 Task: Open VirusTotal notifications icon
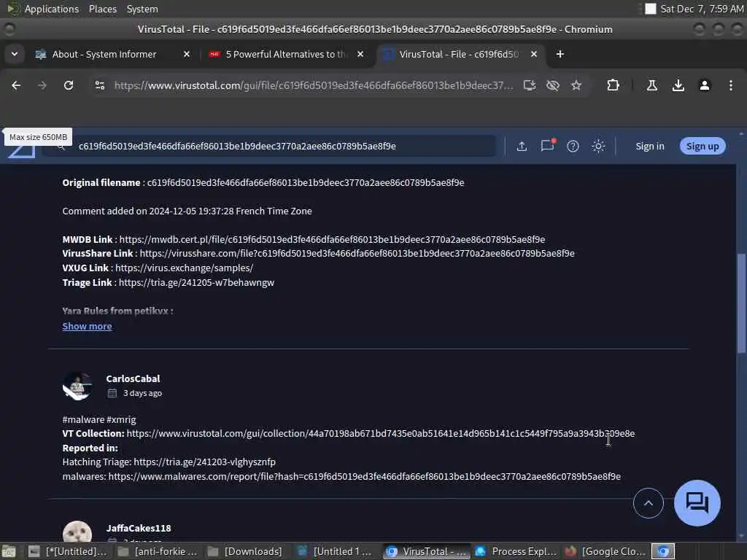coord(547,145)
